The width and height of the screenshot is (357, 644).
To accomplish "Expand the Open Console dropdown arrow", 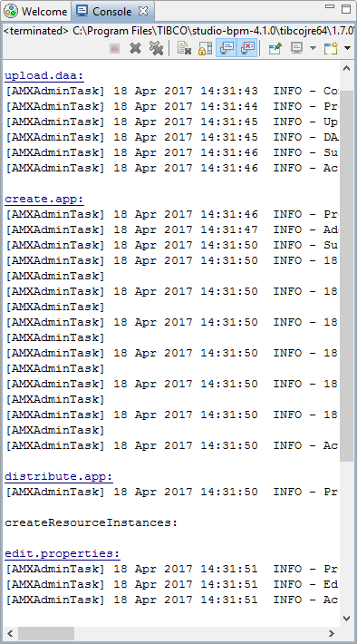I will [347, 48].
